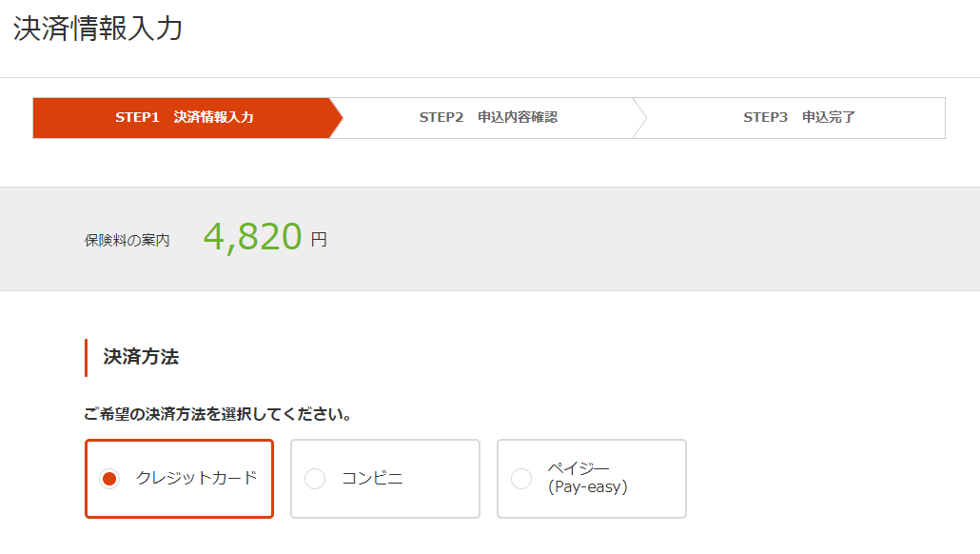
Task: Choose the コンビニ radio button
Action: (x=315, y=479)
